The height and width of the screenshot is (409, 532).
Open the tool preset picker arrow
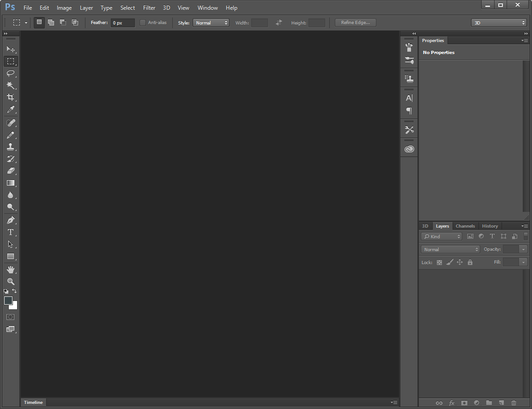coord(26,23)
